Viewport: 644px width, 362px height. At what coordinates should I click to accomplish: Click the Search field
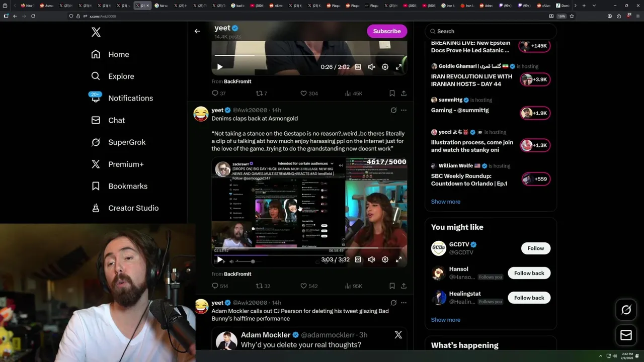(x=491, y=31)
